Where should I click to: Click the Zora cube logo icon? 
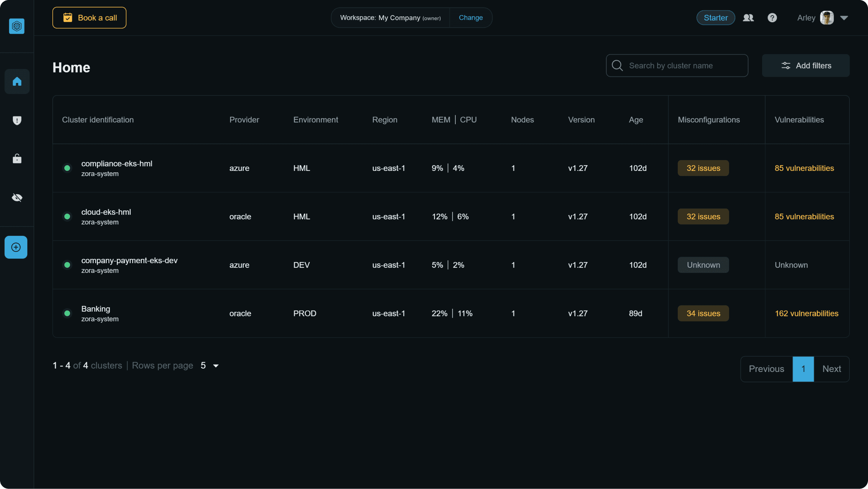click(17, 26)
